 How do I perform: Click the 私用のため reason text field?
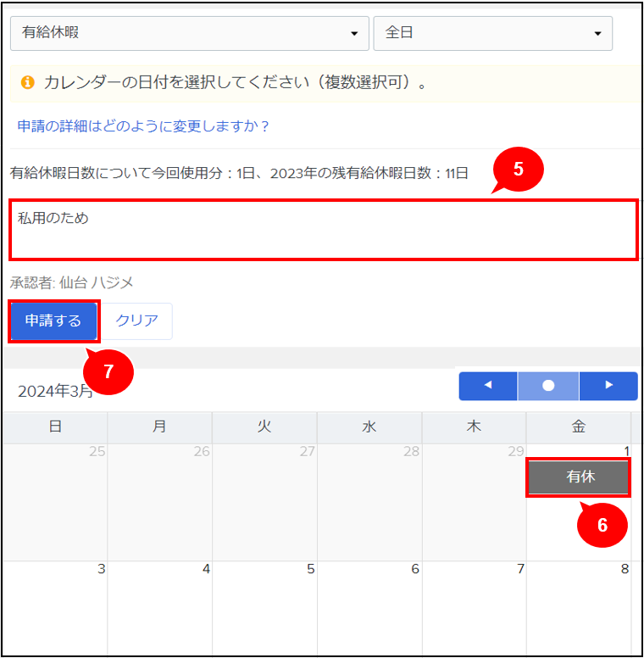[323, 230]
